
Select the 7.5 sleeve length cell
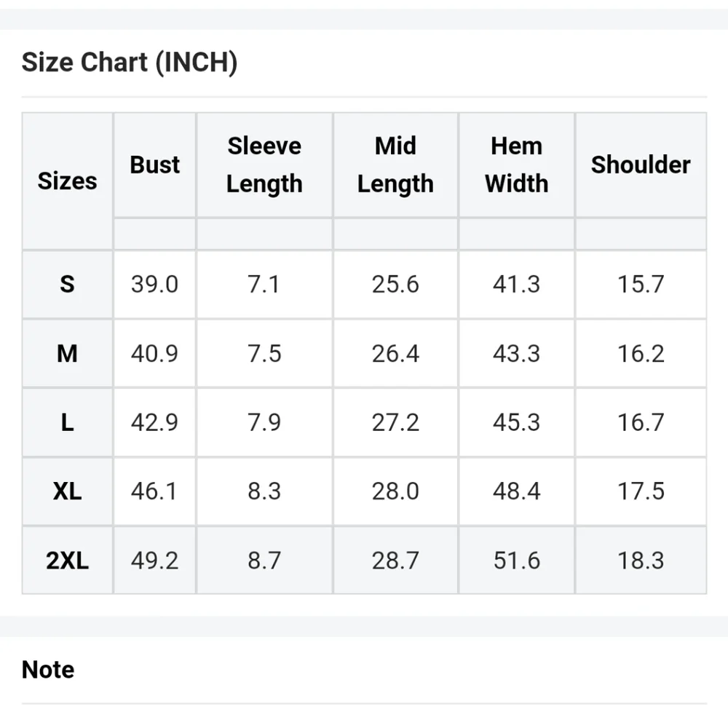coord(264,354)
